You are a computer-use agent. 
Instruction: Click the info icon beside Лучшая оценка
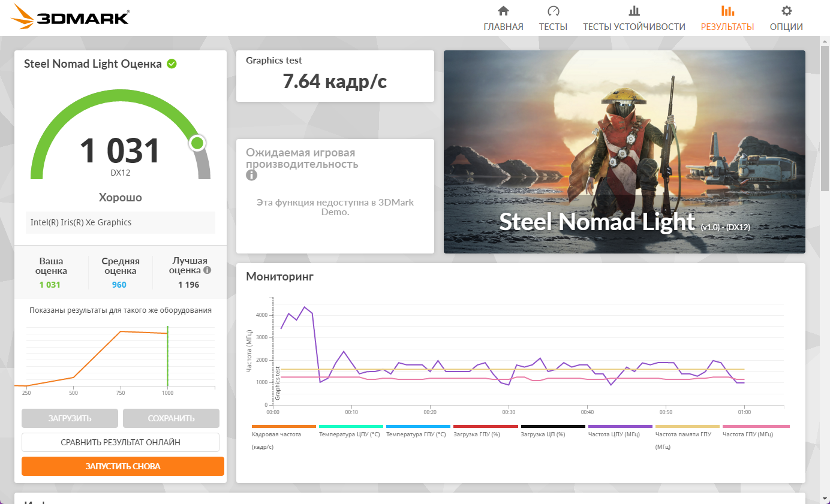coord(207,270)
